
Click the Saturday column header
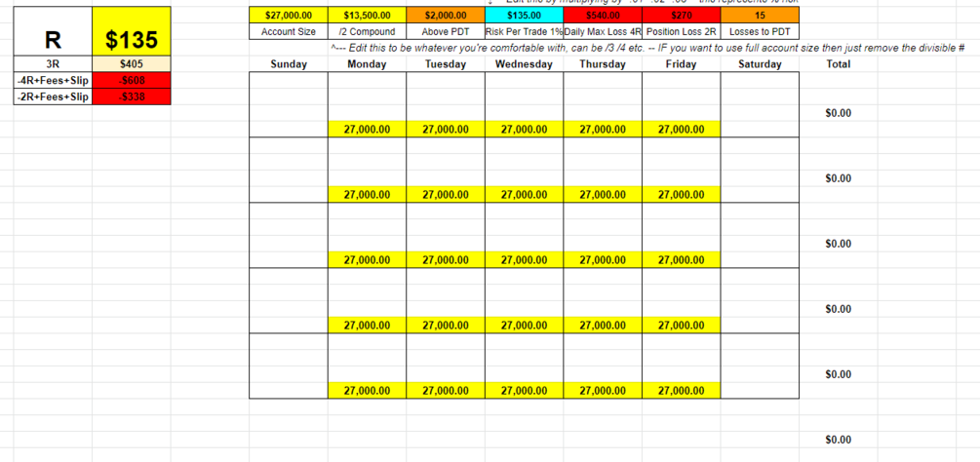760,64
